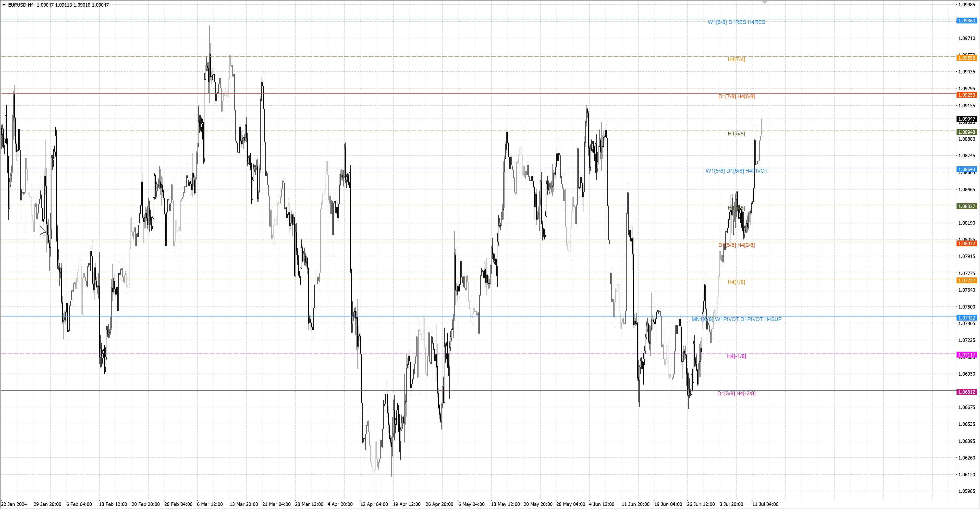The width and height of the screenshot is (980, 509).
Task: Select the magenta H4[-1/8] level label
Action: pos(736,356)
